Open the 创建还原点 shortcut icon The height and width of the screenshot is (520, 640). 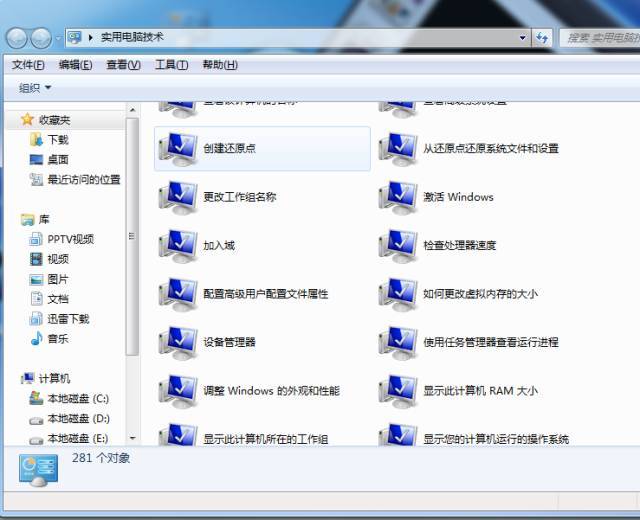(178, 148)
